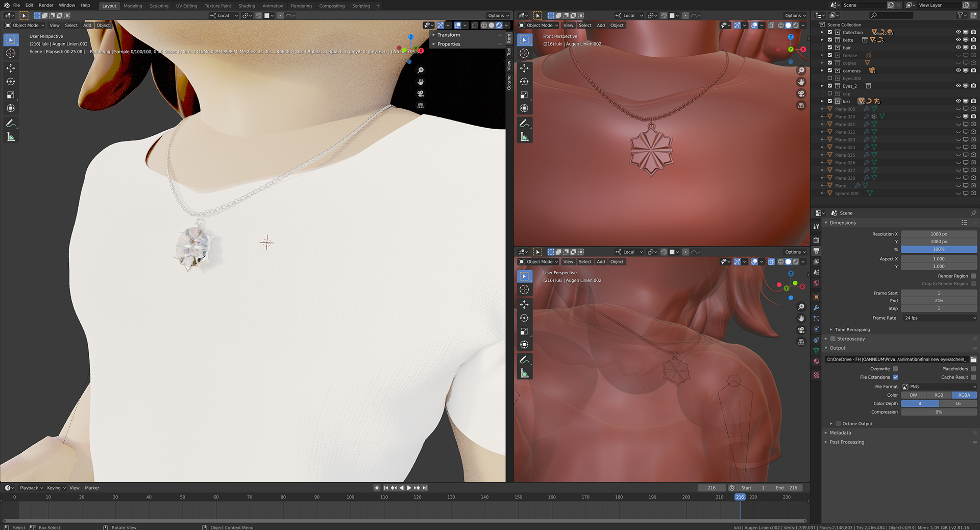Select the Move tool in left viewport

tap(11, 68)
